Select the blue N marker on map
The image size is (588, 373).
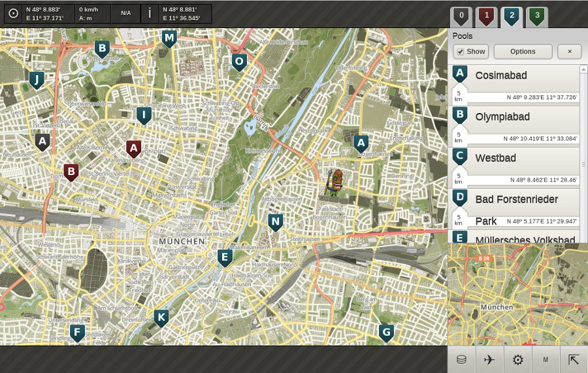click(275, 222)
